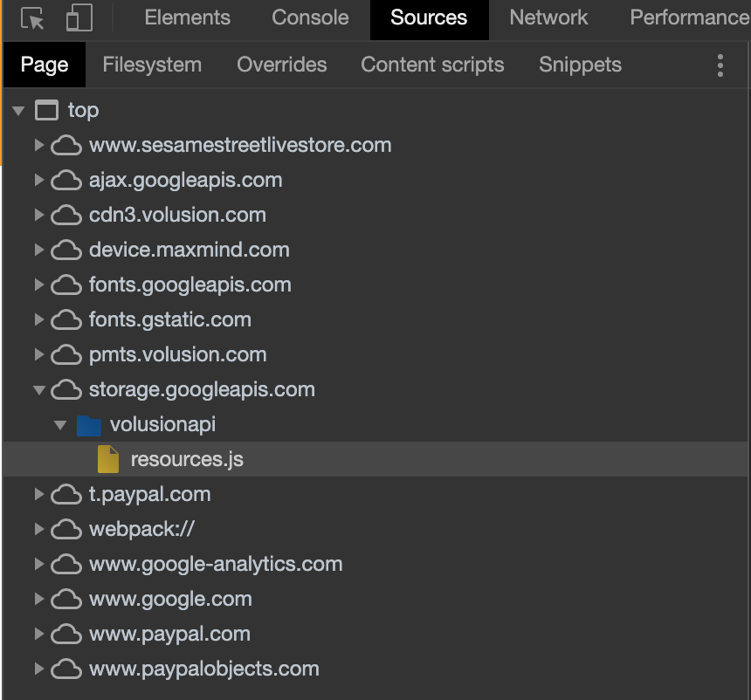The image size is (751, 700).
Task: Expand the www.sesamestreetlivestore.com domain arrow
Action: 39,145
